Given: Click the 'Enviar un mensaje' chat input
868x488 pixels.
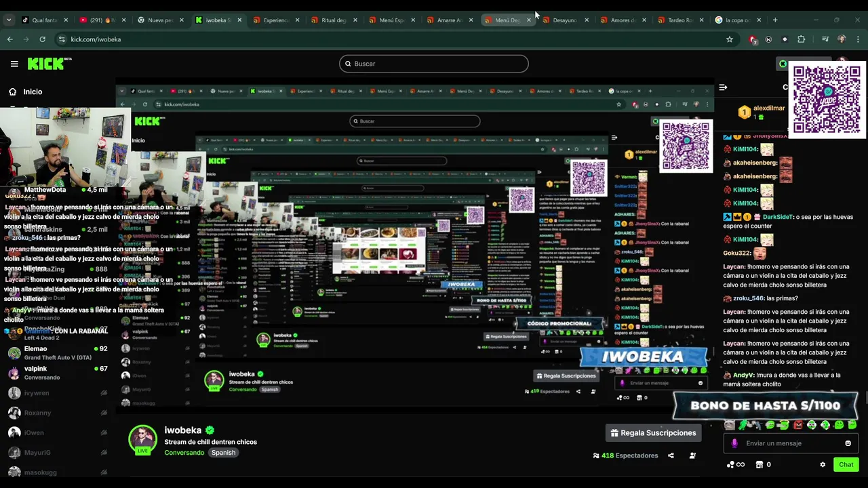Looking at the screenshot, I should click(x=790, y=443).
